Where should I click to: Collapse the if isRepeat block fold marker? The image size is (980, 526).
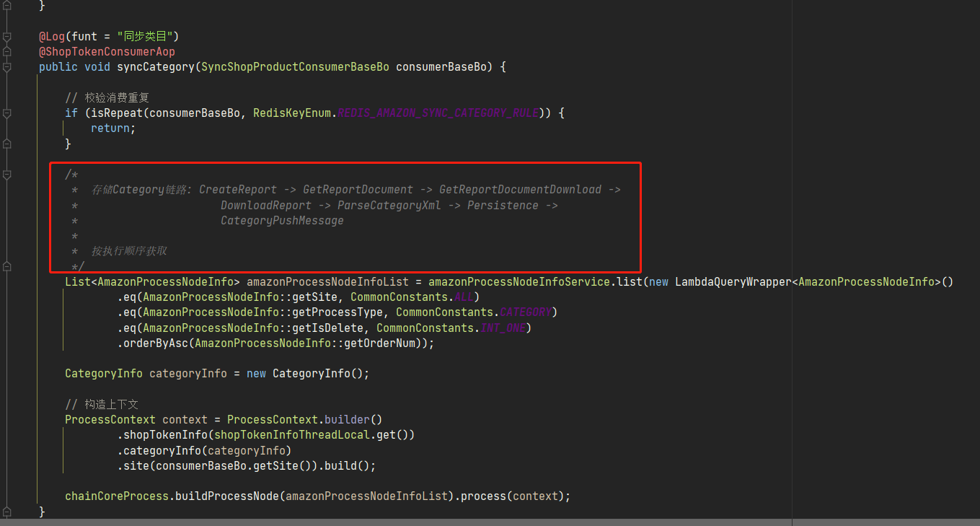[6, 113]
